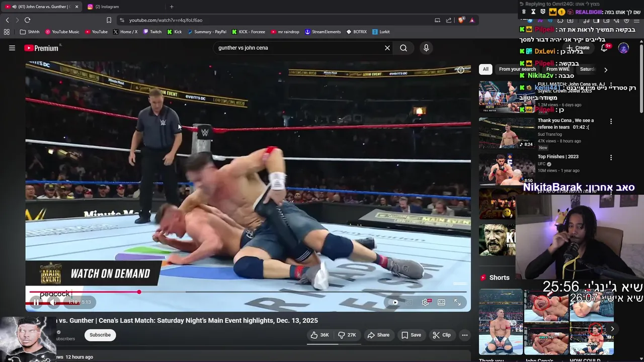The width and height of the screenshot is (644, 362).
Task: Click the address bar URL
Action: click(166, 20)
